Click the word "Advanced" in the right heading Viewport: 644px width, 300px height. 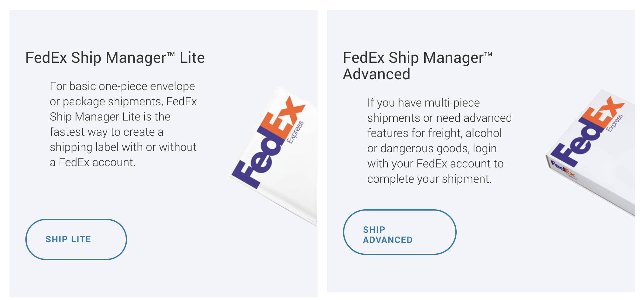(x=377, y=74)
